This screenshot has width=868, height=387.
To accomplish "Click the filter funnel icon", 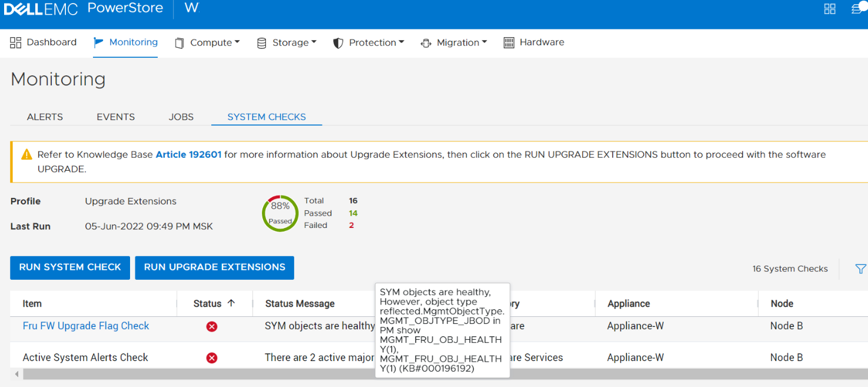I will tap(860, 269).
